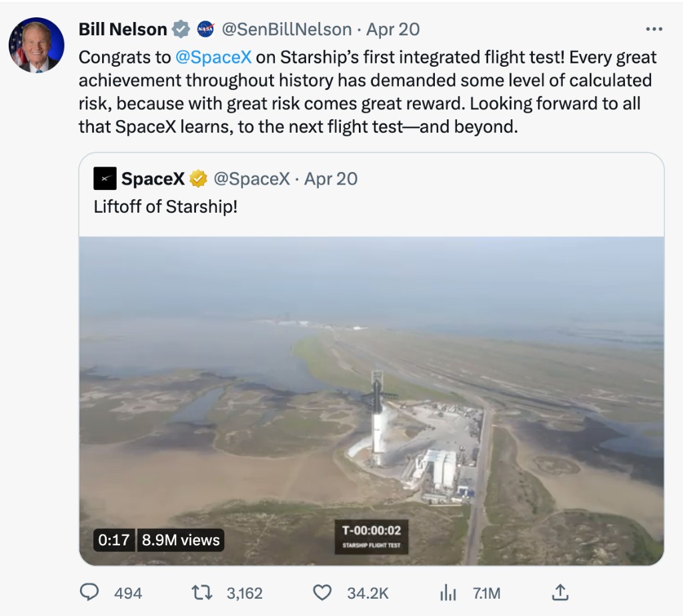Click the 0:17 video duration label
The width and height of the screenshot is (683, 616).
click(113, 540)
